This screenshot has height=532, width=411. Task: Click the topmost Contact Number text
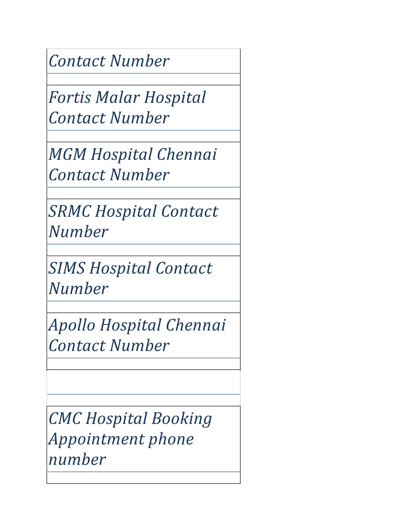pyautogui.click(x=109, y=61)
